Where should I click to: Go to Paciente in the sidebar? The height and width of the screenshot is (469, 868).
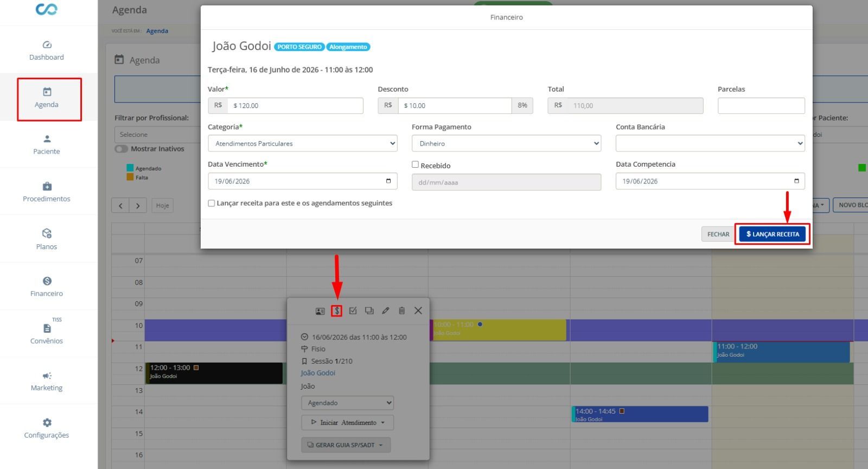[47, 145]
